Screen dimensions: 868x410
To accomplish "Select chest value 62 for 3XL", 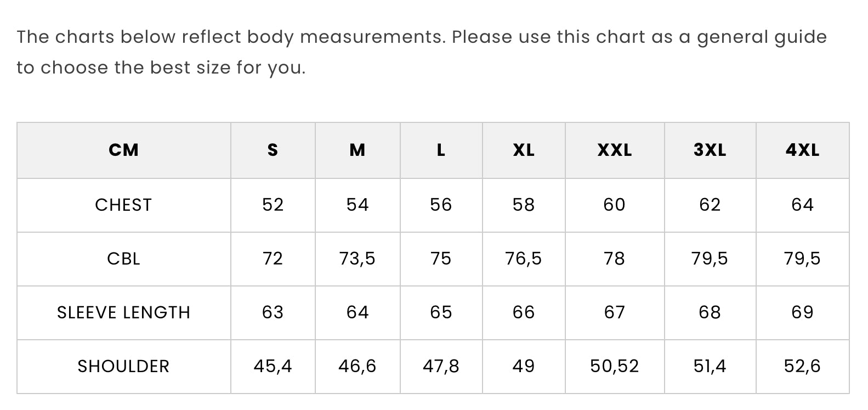I will [710, 205].
